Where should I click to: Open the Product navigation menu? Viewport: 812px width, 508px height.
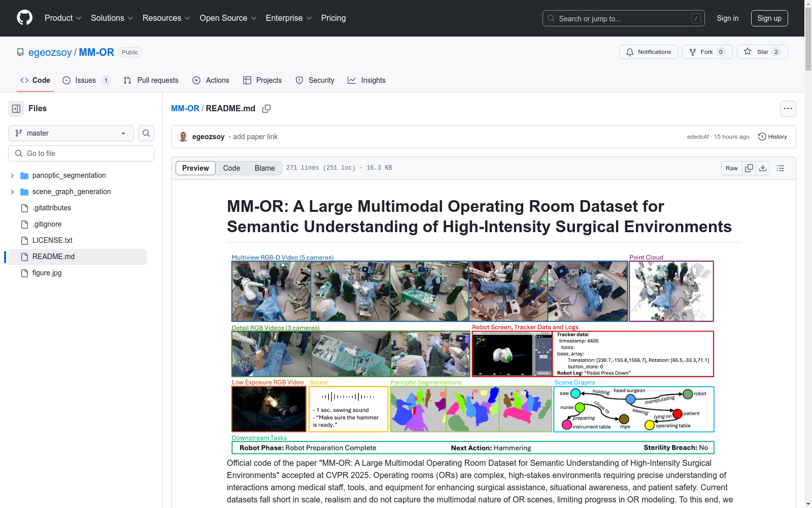pos(63,18)
